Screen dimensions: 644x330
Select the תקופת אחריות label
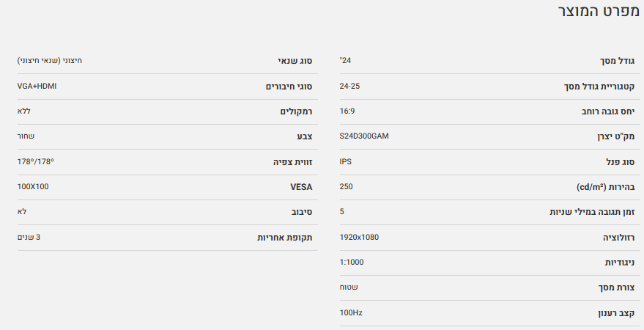(284, 238)
